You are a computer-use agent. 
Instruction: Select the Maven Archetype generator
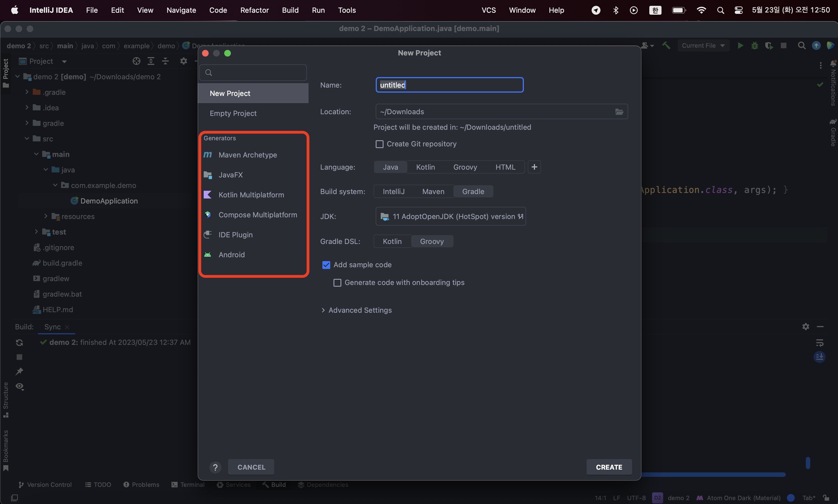click(253, 155)
